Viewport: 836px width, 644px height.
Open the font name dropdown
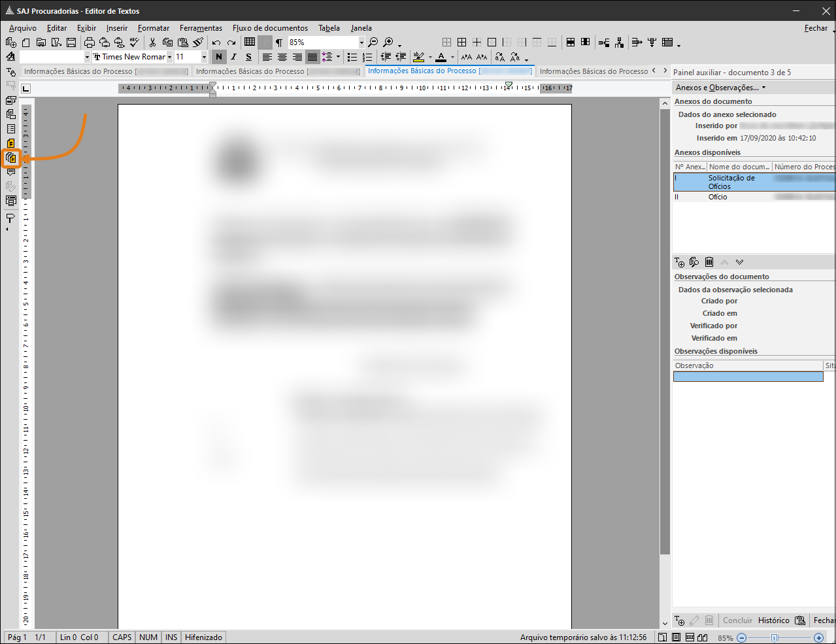point(169,57)
